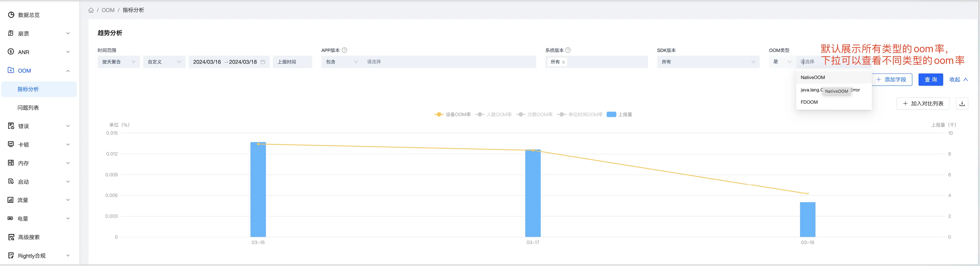Screen dimensions: 980x266
Task: Click the OOM类型 请选择 input
Action: tap(833, 62)
